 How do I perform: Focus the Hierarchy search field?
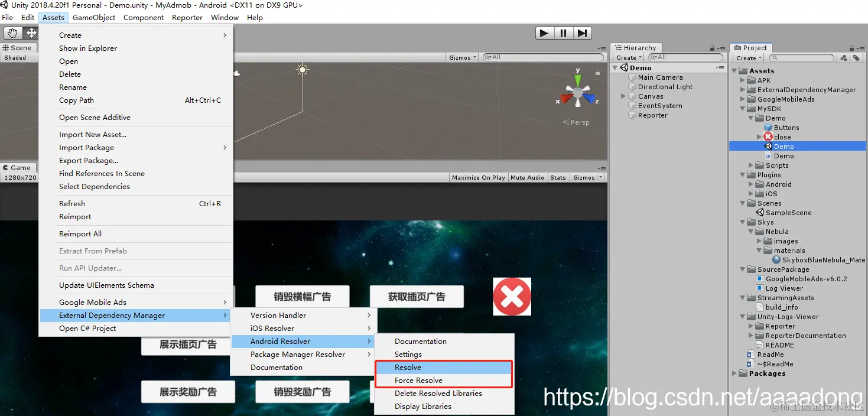pos(685,57)
